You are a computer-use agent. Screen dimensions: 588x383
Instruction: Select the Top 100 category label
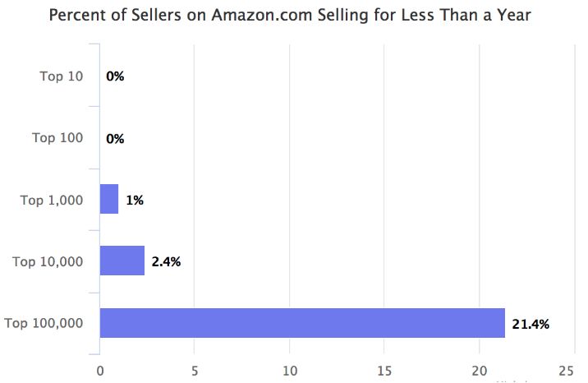pyautogui.click(x=57, y=138)
